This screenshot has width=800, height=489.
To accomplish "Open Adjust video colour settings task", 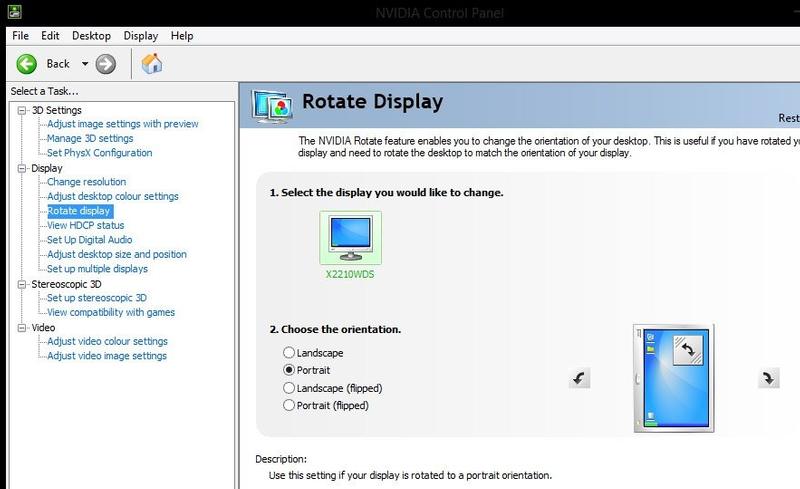I will [x=107, y=341].
